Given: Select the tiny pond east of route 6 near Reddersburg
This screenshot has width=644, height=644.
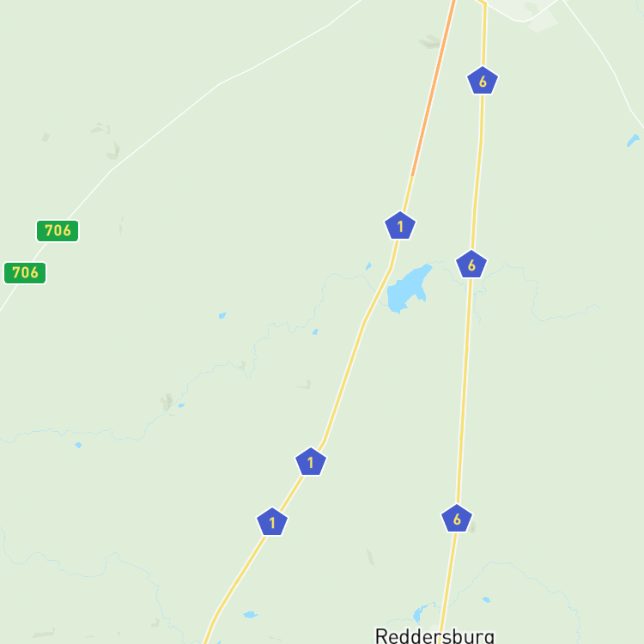Looking at the screenshot, I should 486,599.
